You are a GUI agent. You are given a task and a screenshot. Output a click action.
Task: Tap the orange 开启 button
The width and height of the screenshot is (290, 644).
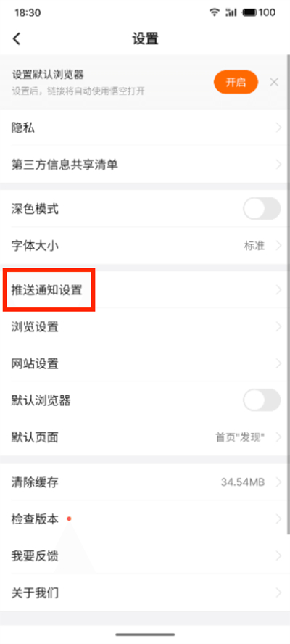pyautogui.click(x=236, y=82)
